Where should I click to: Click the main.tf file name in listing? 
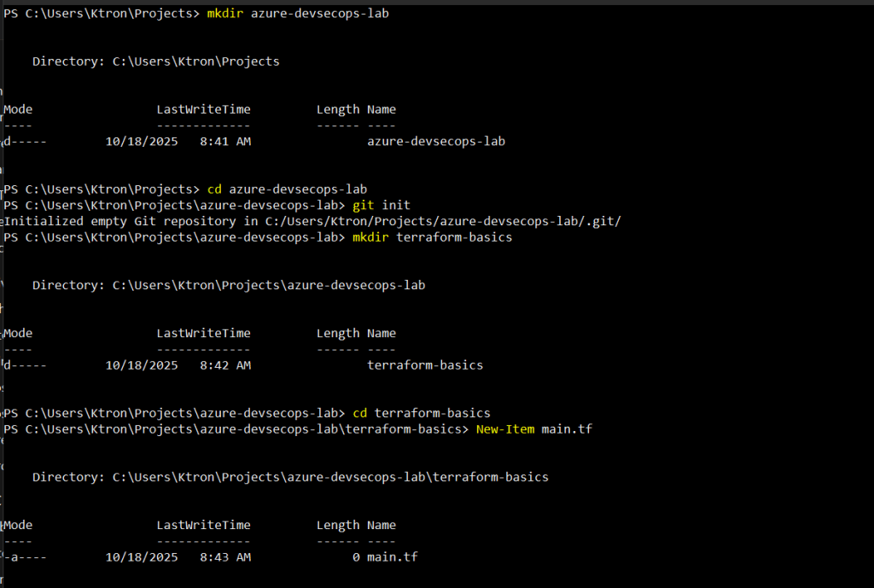point(392,557)
